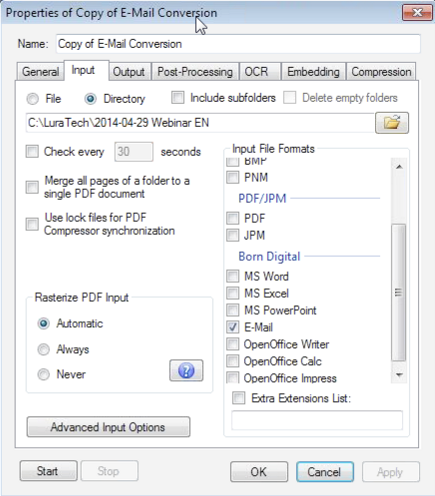The height and width of the screenshot is (496, 435).
Task: Click formats list scroll down arrow
Action: coord(399,375)
